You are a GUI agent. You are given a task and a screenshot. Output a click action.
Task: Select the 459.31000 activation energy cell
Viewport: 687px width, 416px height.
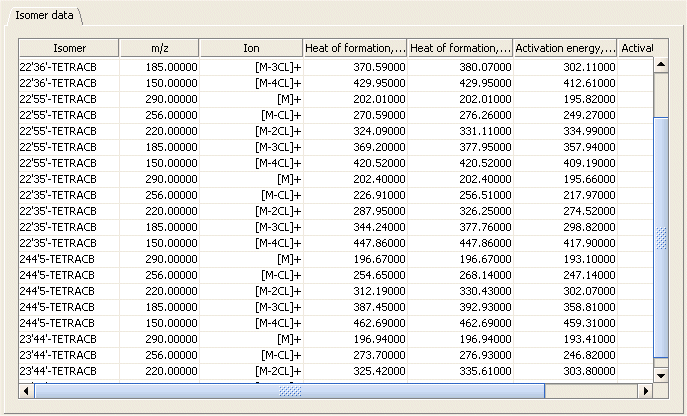tap(565, 322)
